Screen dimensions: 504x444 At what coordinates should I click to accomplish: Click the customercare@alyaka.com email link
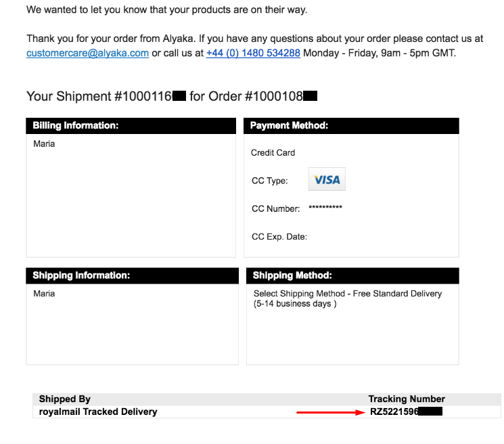point(87,53)
